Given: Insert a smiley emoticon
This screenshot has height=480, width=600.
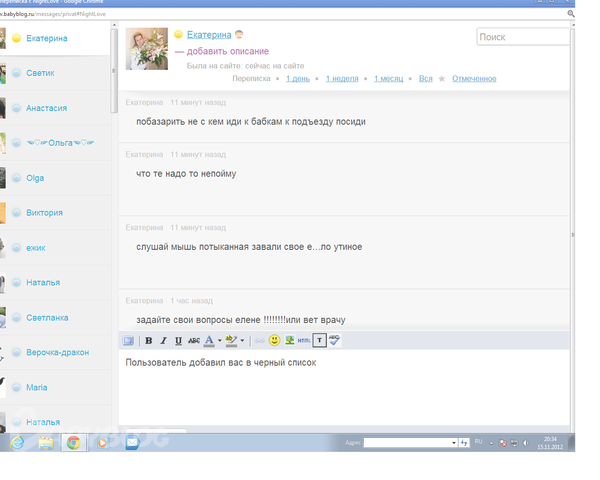Looking at the screenshot, I should (x=274, y=340).
